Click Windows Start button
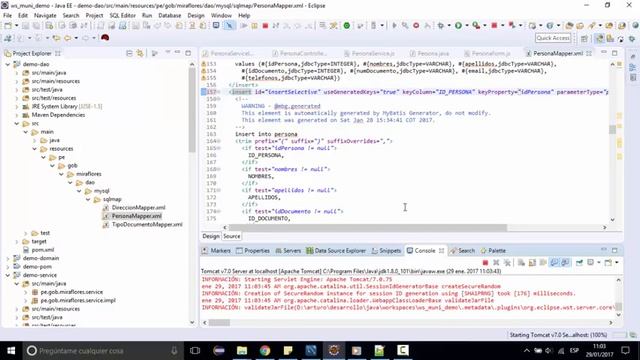The height and width of the screenshot is (360, 640). (x=11, y=351)
